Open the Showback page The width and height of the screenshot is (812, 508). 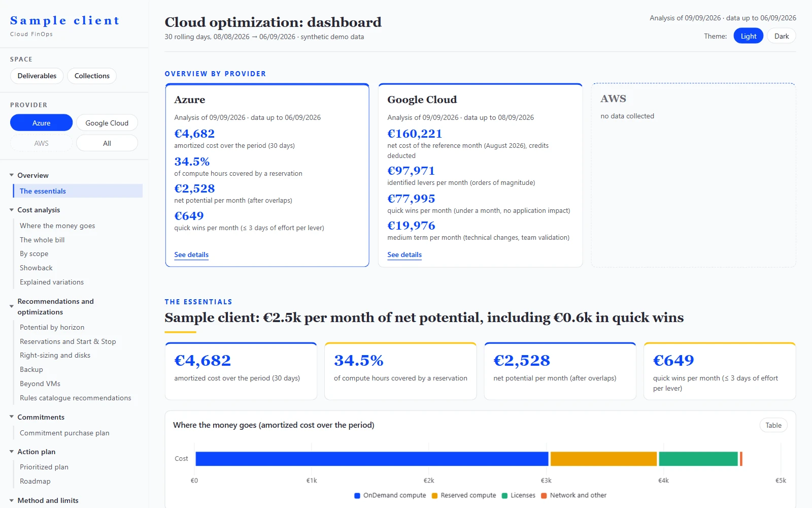click(36, 268)
